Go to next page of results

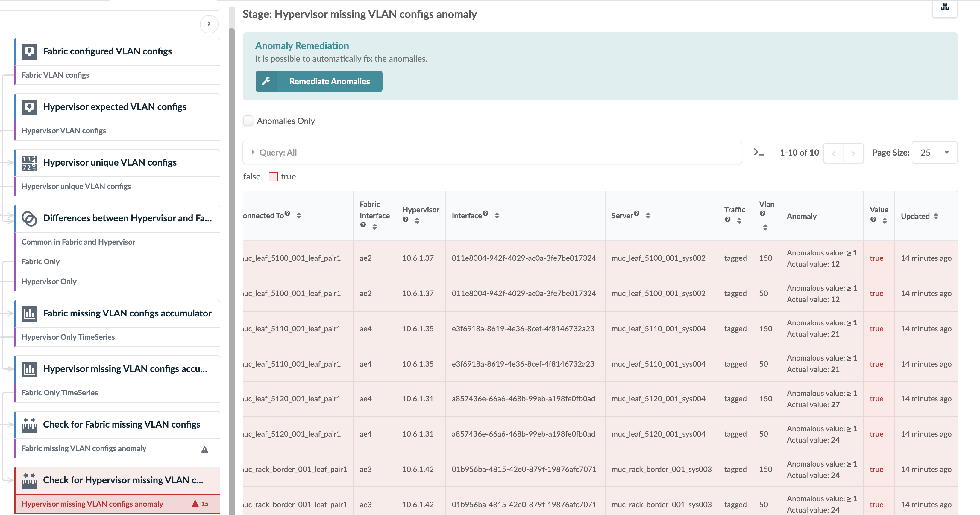pyautogui.click(x=853, y=153)
